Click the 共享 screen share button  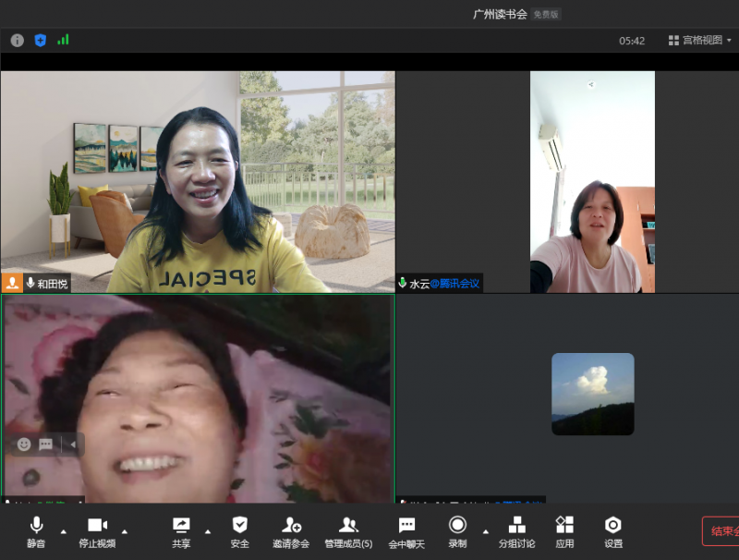coord(181,531)
